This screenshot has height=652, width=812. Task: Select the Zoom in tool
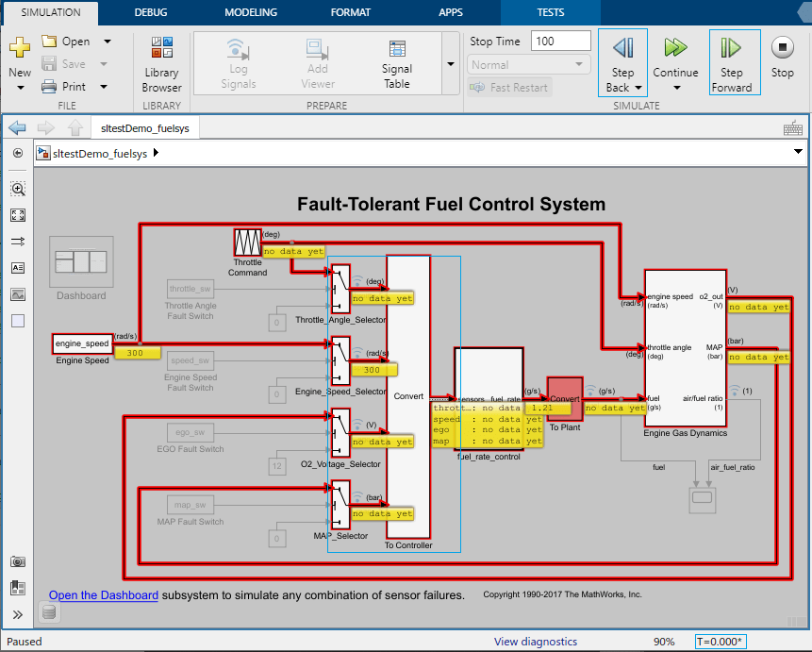click(18, 189)
